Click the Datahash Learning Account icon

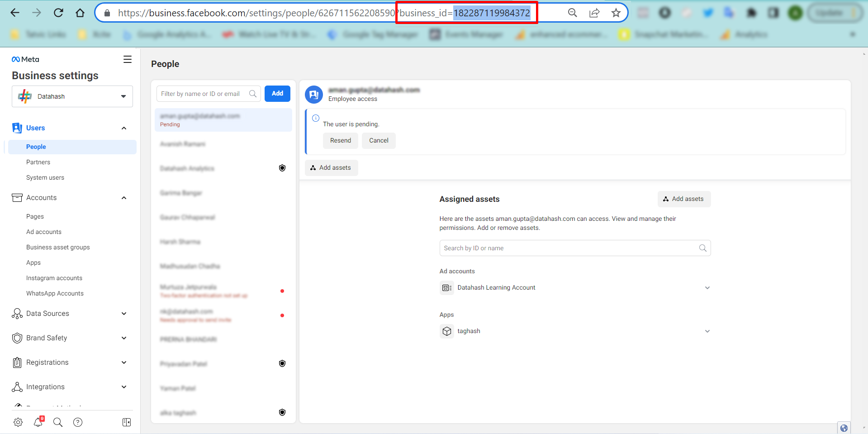(x=447, y=288)
